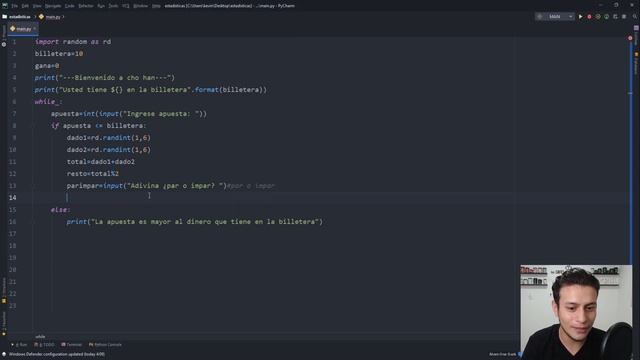The height and width of the screenshot is (360, 640).
Task: Open the Edit menu
Action: [25, 6]
